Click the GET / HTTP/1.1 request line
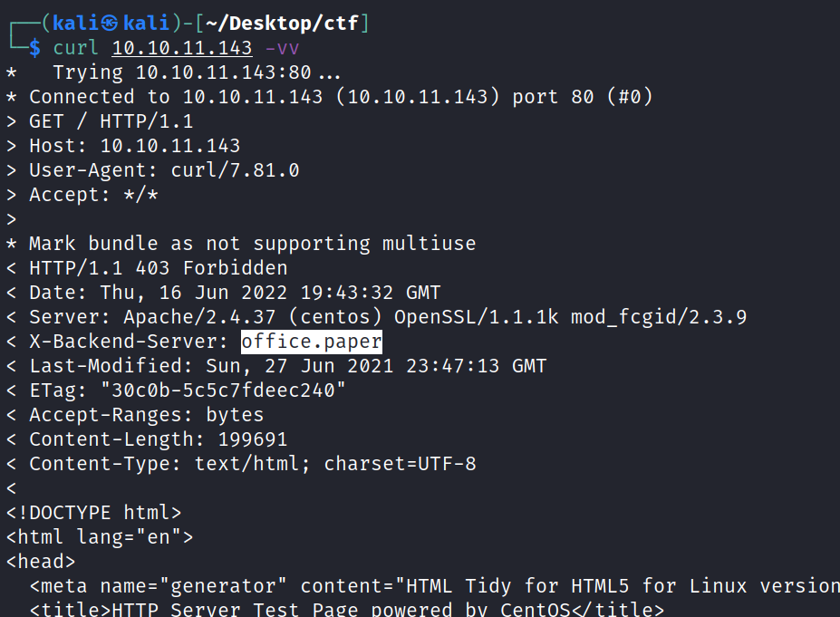Screen dimensions: 840x617 [x=111, y=121]
